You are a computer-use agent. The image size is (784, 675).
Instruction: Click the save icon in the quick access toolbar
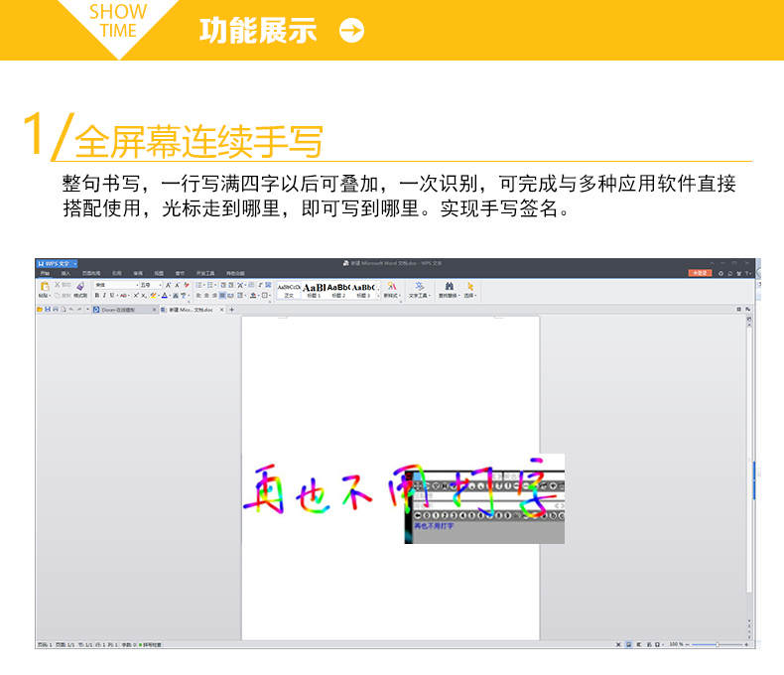point(47,310)
